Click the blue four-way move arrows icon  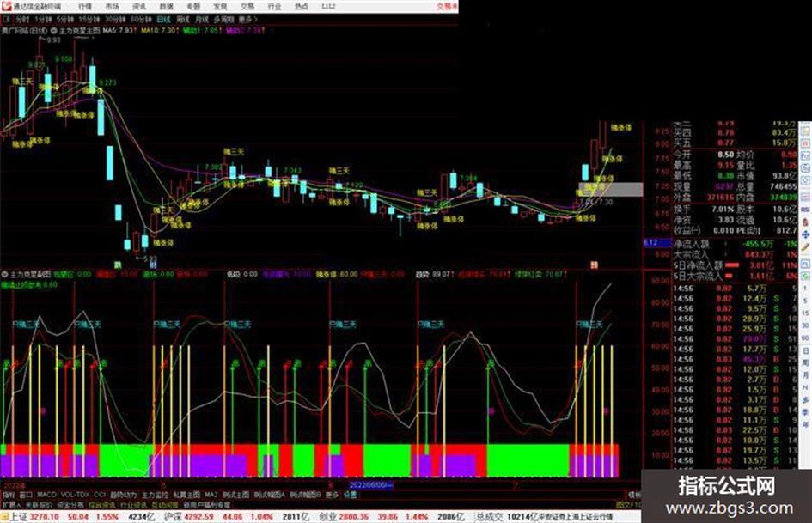pyautogui.click(x=805, y=234)
